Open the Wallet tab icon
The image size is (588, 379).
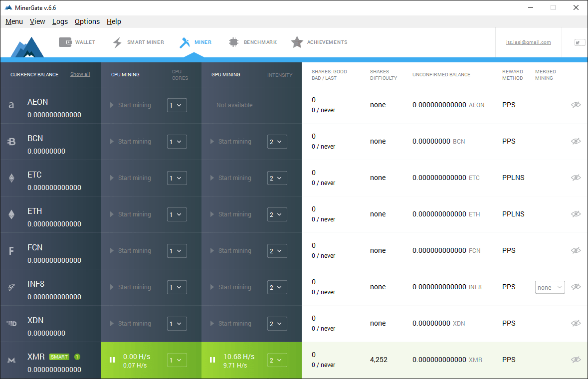(65, 42)
